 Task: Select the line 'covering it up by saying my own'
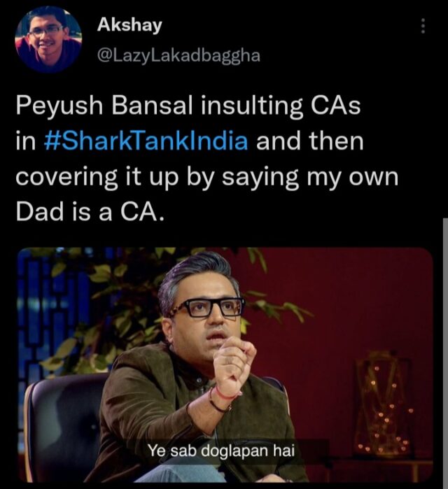click(x=206, y=178)
